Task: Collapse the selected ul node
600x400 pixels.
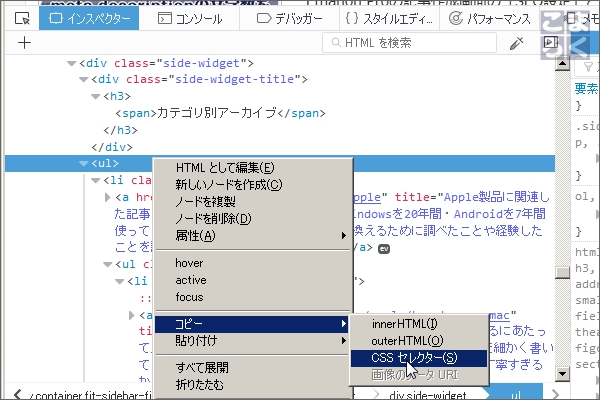Action: [83, 163]
